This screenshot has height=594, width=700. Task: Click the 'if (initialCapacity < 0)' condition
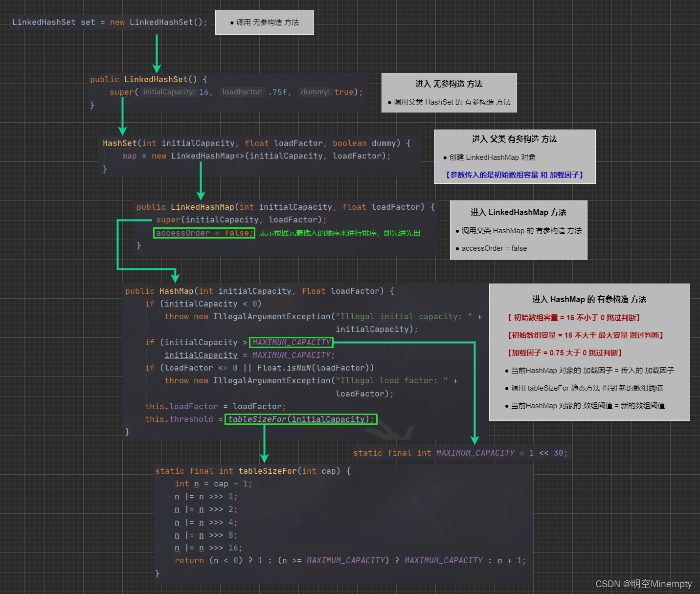[203, 304]
